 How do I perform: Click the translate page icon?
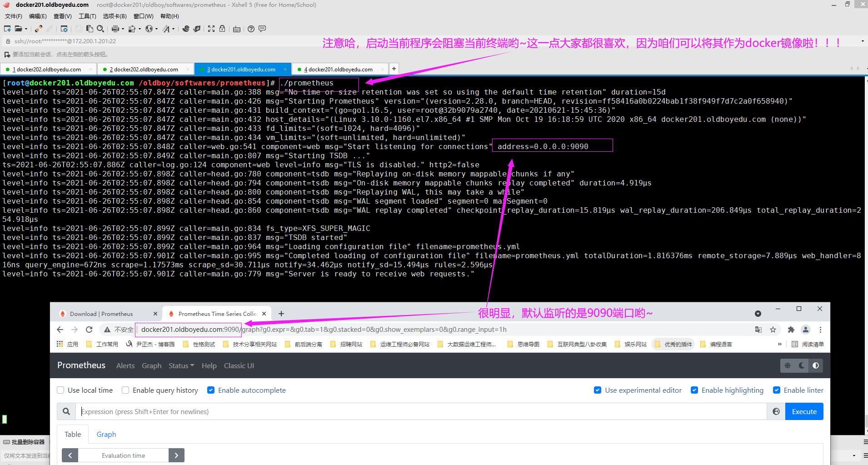(758, 330)
